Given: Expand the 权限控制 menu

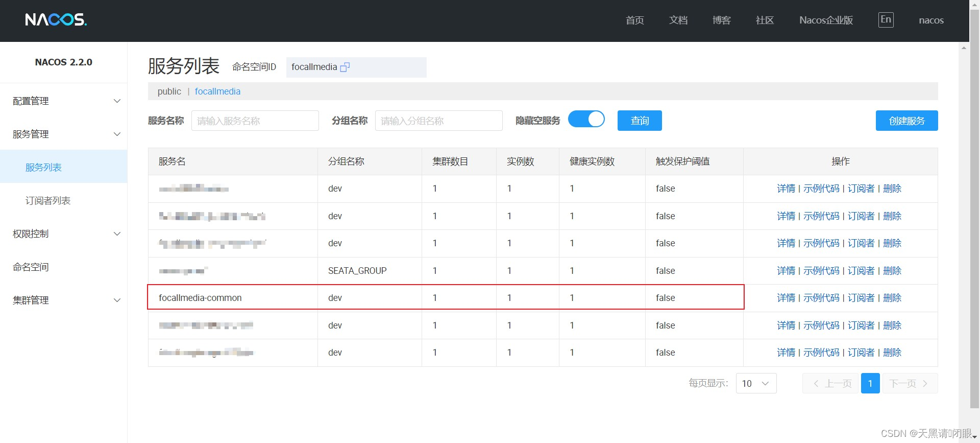Looking at the screenshot, I should click(64, 234).
